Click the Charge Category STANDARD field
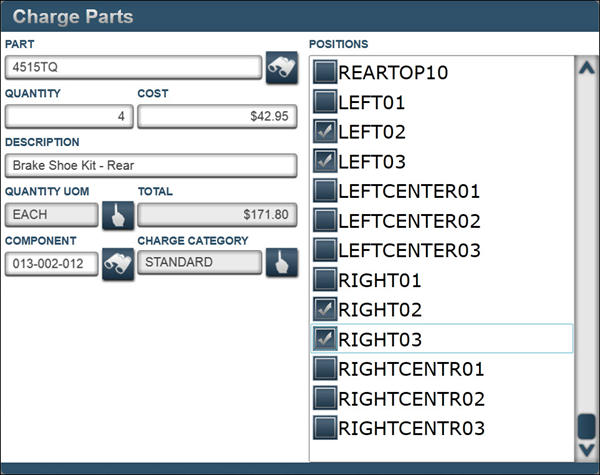Screen dimensions: 600x475 (199, 263)
